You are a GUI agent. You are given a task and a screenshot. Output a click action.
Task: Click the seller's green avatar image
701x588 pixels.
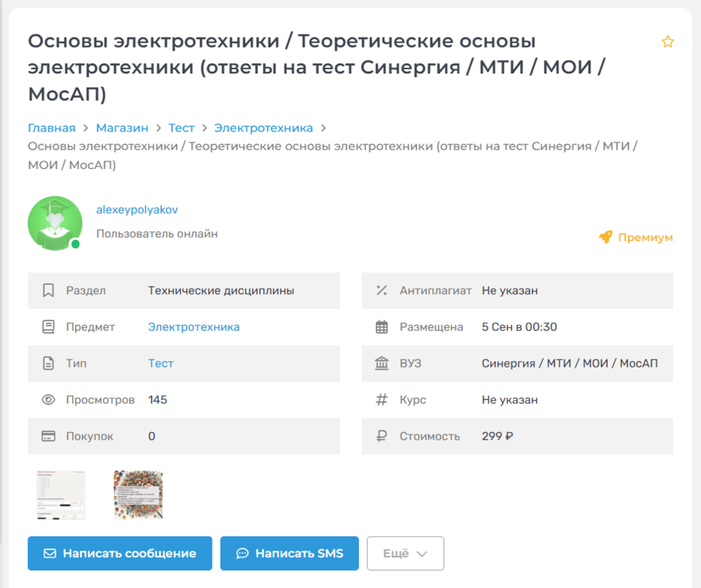click(54, 223)
